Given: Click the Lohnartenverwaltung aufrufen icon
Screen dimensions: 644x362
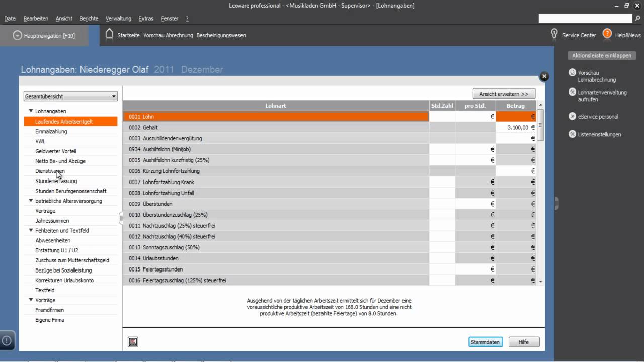Looking at the screenshot, I should 572,92.
